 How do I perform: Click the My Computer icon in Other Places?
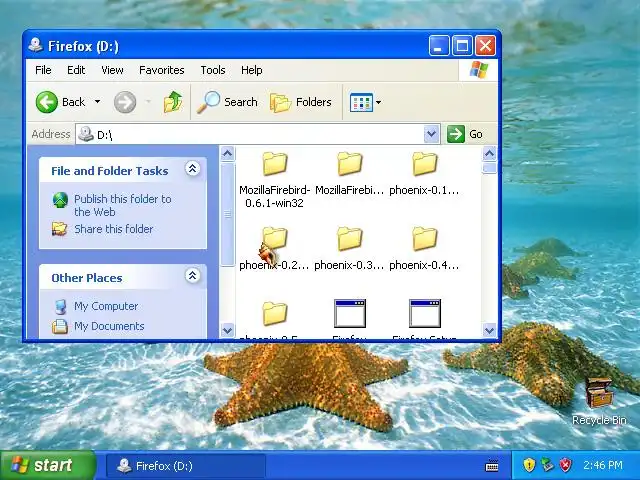[60, 307]
